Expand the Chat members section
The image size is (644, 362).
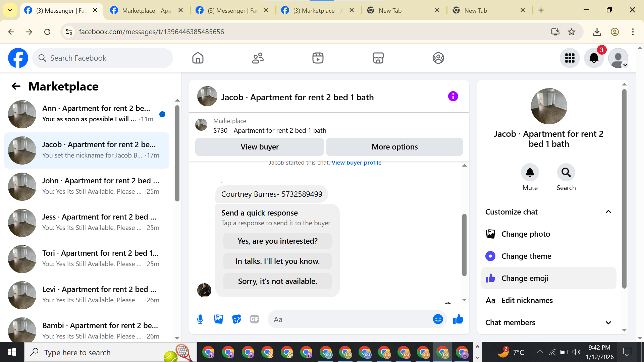pyautogui.click(x=608, y=322)
